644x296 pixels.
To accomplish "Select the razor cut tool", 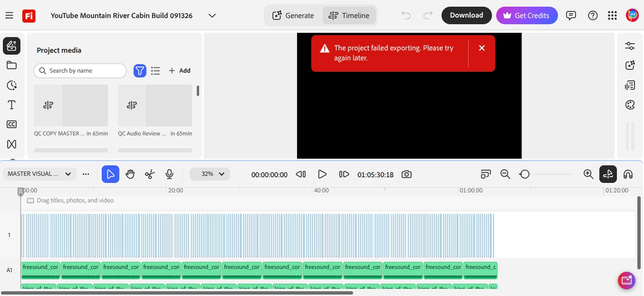I will point(150,174).
